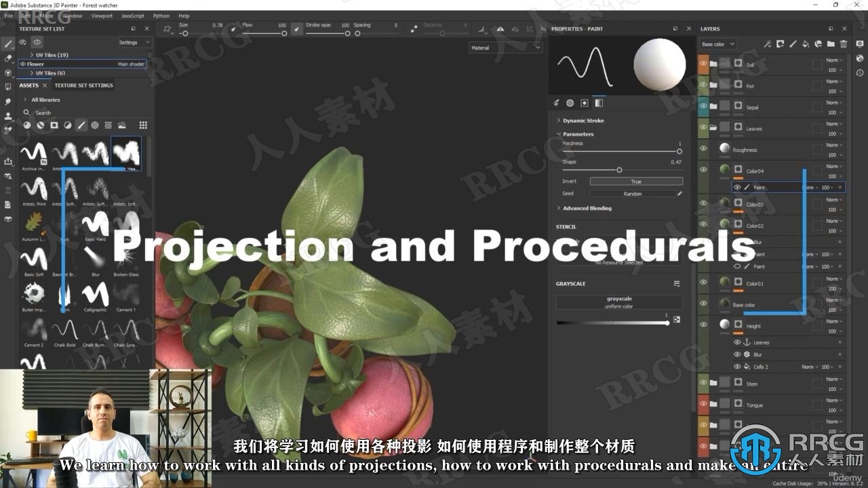The height and width of the screenshot is (488, 868).
Task: Open the Base color channel dropdown
Action: pyautogui.click(x=717, y=44)
